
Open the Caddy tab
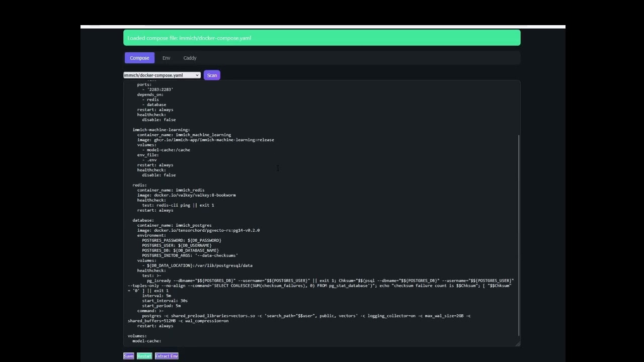click(190, 58)
